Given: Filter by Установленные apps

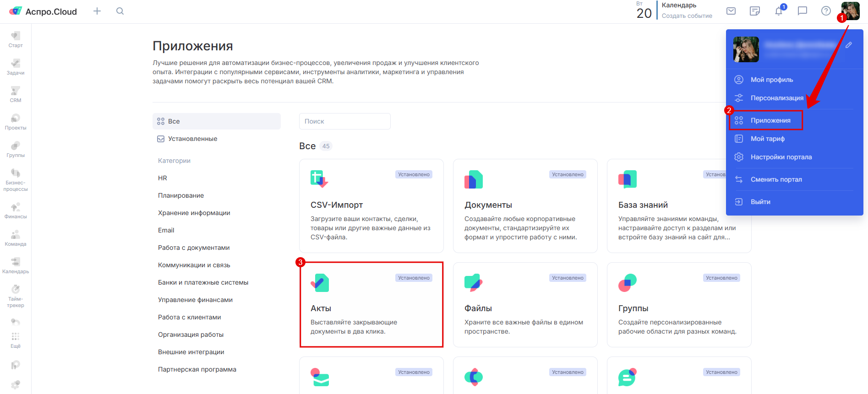Looking at the screenshot, I should click(192, 139).
